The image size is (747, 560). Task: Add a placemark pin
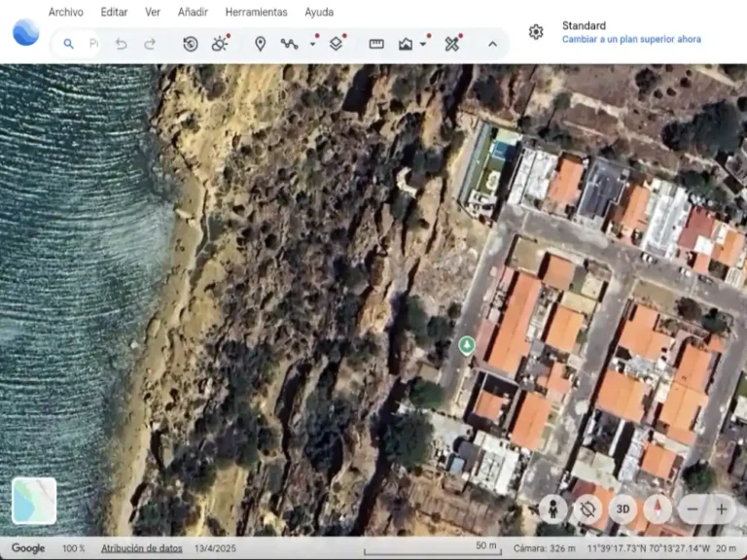click(x=260, y=44)
